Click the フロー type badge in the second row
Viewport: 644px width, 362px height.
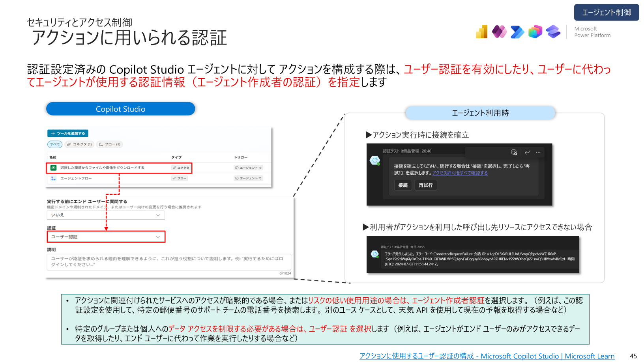coord(180,178)
